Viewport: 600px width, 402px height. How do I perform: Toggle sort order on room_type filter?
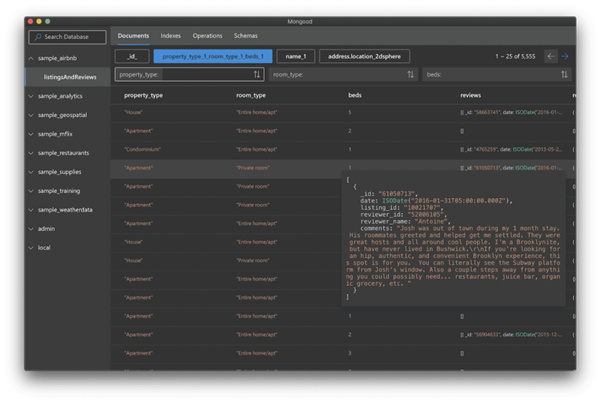coord(411,75)
